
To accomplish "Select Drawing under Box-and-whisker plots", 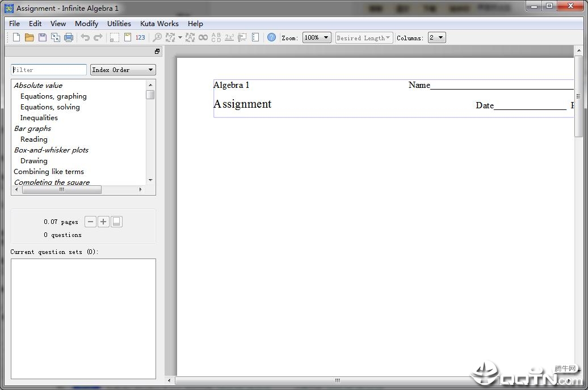I will pos(34,161).
